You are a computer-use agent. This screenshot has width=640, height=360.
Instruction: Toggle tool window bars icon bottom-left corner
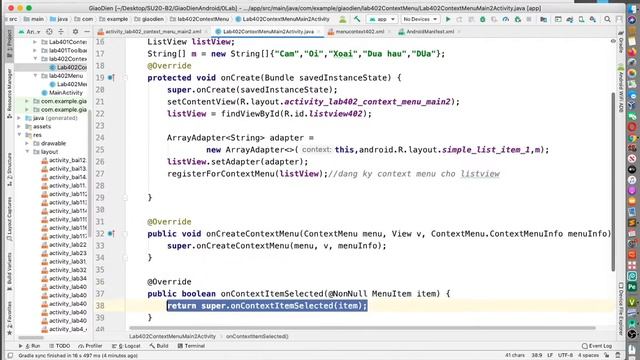[10, 356]
